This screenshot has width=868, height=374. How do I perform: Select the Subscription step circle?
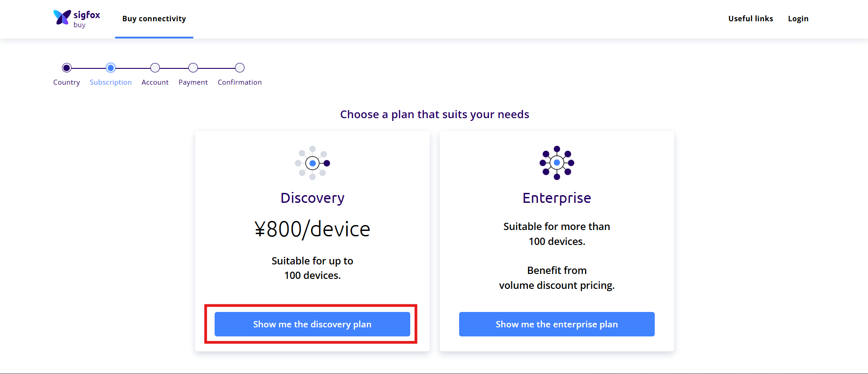pyautogui.click(x=110, y=68)
